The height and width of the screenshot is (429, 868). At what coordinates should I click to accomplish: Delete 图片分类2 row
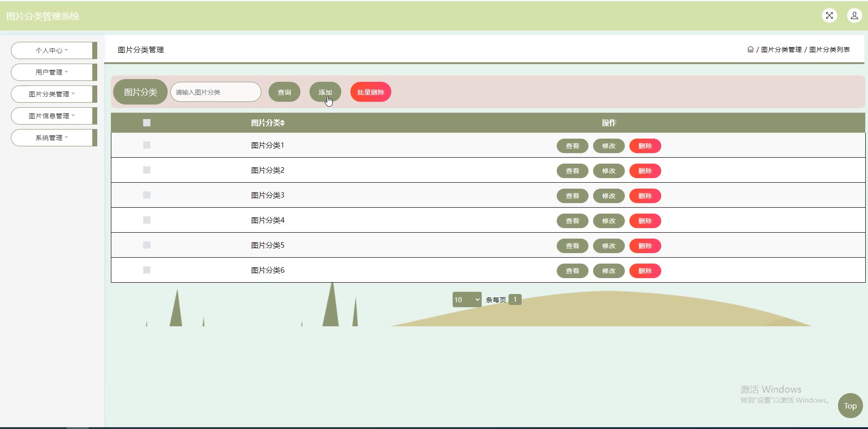tap(645, 171)
